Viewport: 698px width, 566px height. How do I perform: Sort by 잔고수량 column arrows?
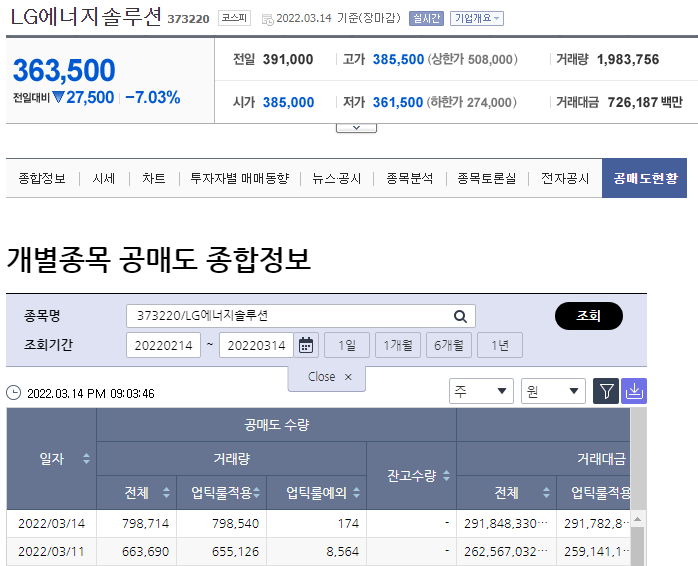(446, 476)
